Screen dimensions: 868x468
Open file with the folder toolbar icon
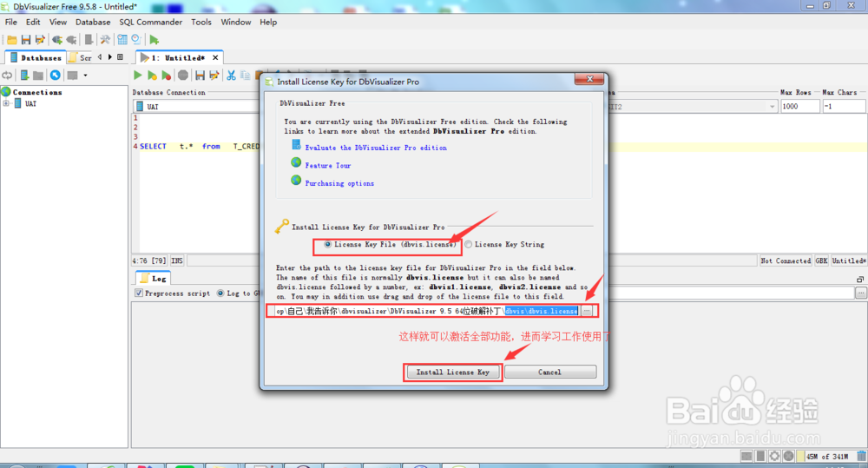point(11,40)
